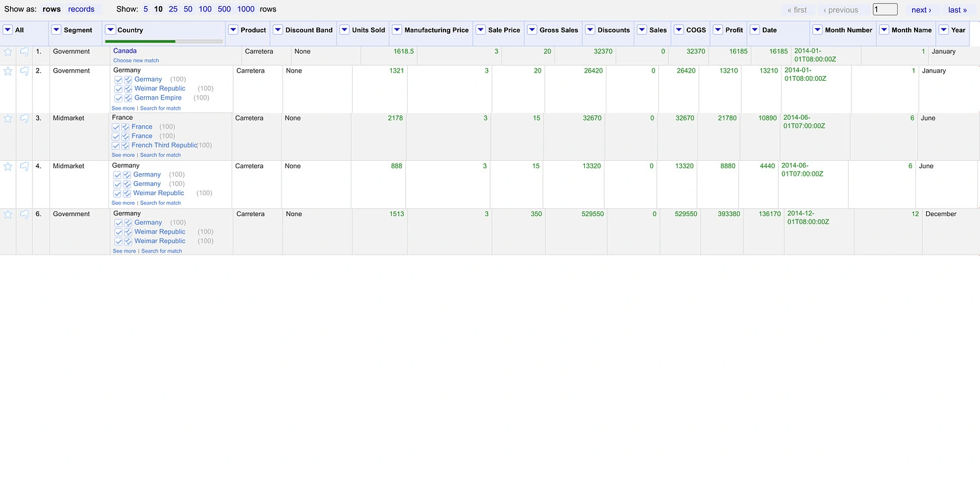
Task: Show 1000 rows per page
Action: 246,9
